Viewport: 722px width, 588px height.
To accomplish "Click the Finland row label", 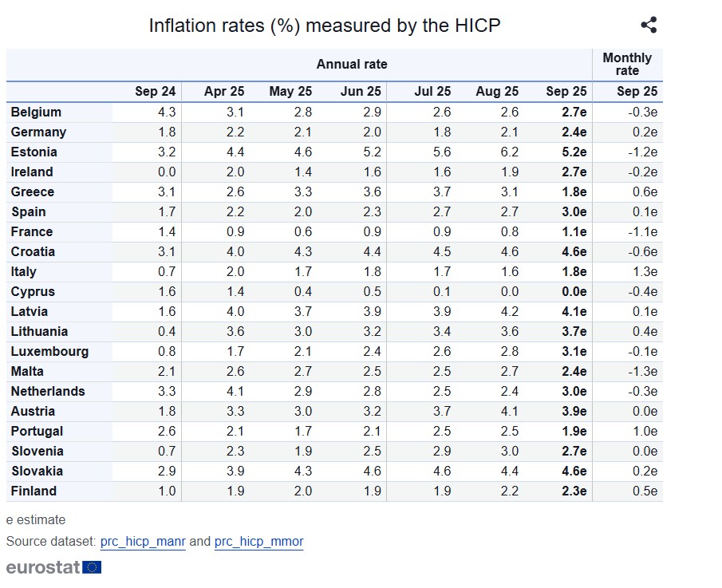I will 34,491.
